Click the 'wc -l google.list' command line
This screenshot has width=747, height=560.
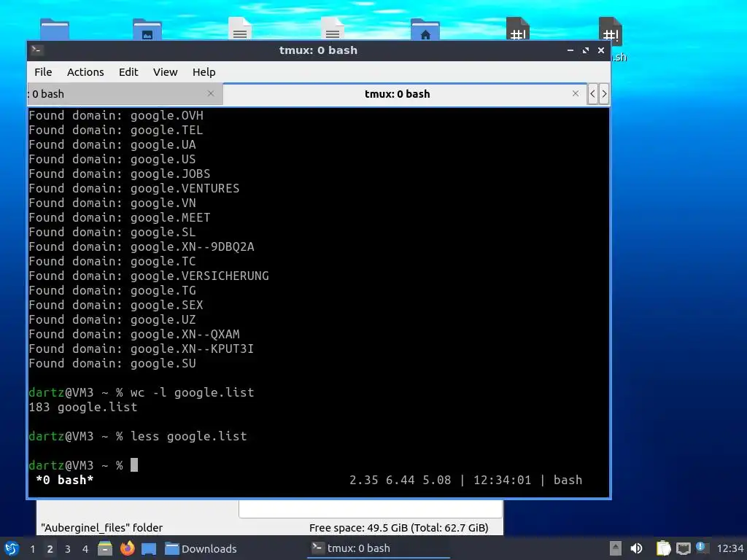coord(141,392)
